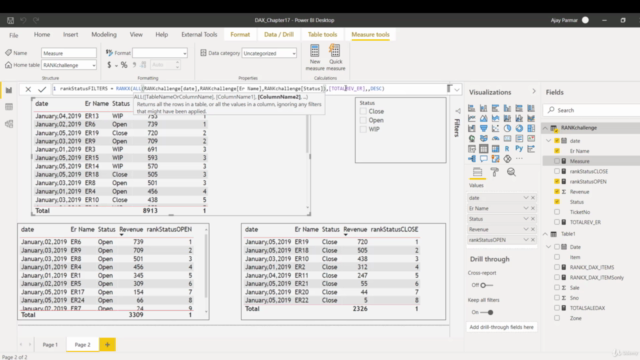Open the paint roller Format pane
640x360 pixels.
[x=494, y=172]
